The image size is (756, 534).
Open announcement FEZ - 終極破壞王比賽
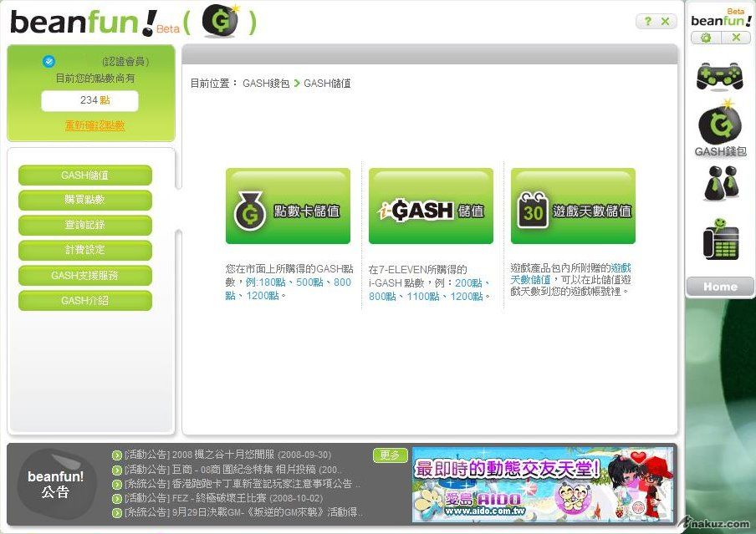point(224,498)
